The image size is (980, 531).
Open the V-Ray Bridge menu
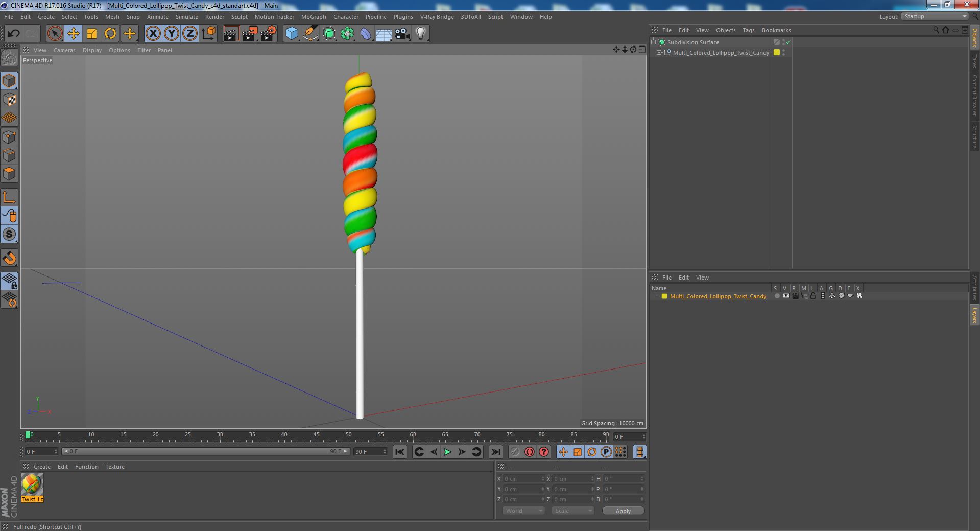[x=437, y=17]
